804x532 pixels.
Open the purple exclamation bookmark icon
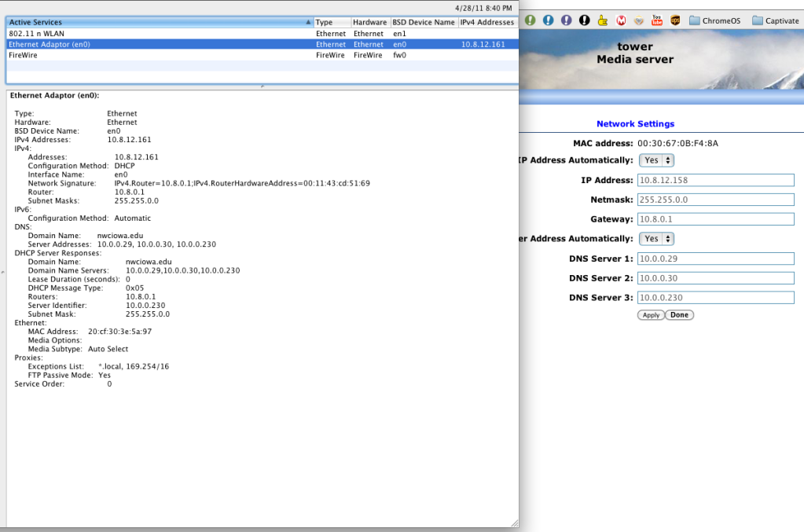[567, 20]
